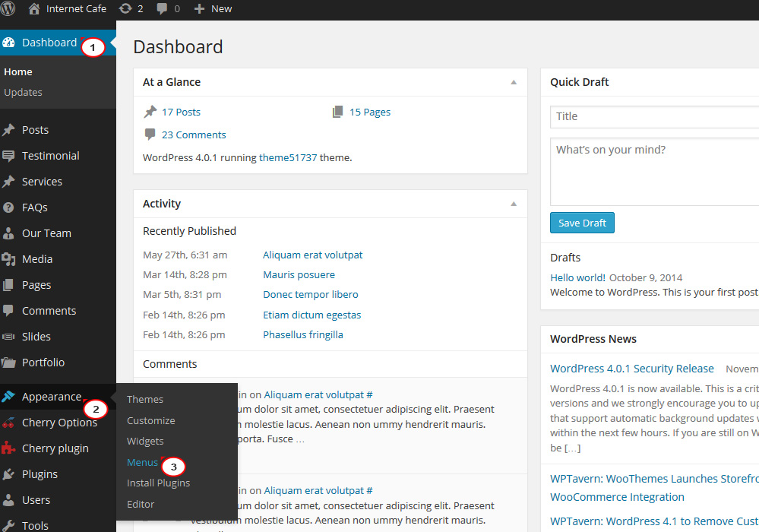759x532 pixels.
Task: Click the Services pin icon
Action: pyautogui.click(x=8, y=182)
